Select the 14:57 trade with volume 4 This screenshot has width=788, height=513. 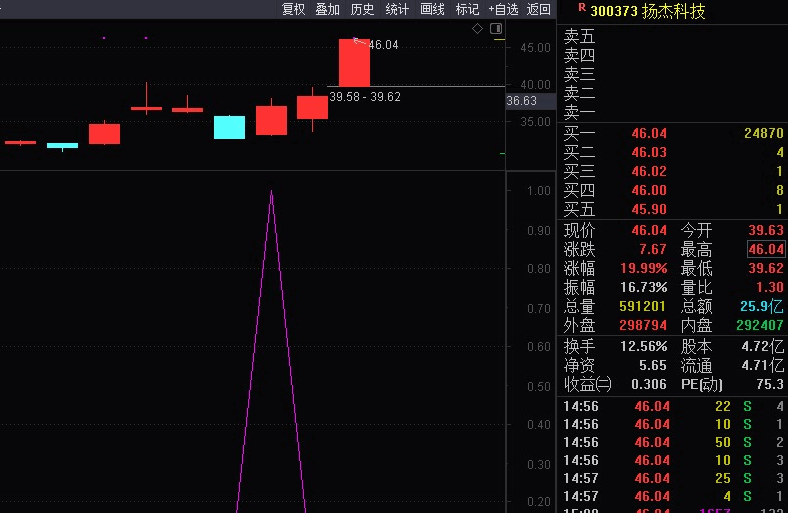point(672,496)
